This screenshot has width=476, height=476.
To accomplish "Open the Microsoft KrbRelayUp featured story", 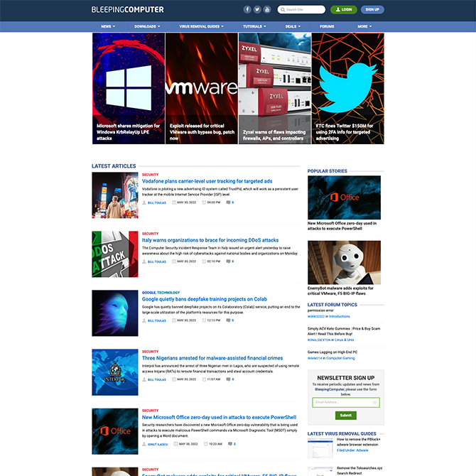I will [129, 88].
